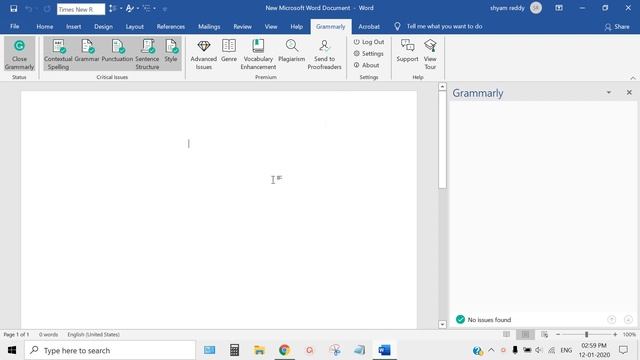The image size is (640, 360).
Task: Open the Windows Start menu
Action: click(x=12, y=350)
